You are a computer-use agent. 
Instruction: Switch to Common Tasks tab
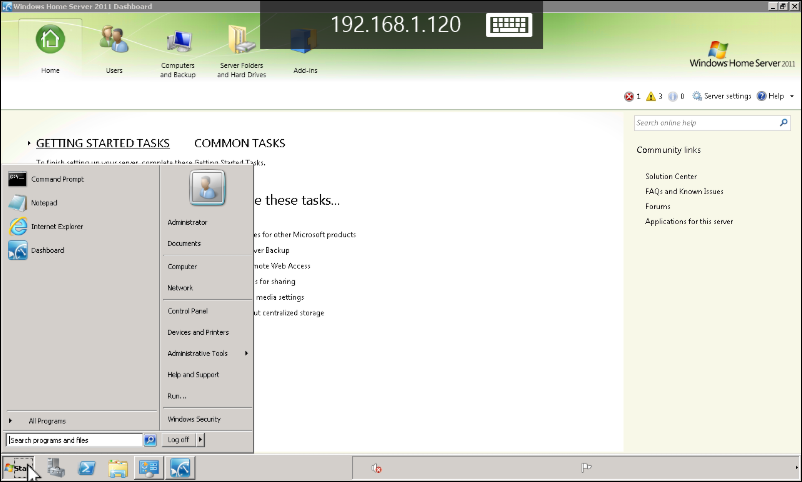pyautogui.click(x=239, y=143)
